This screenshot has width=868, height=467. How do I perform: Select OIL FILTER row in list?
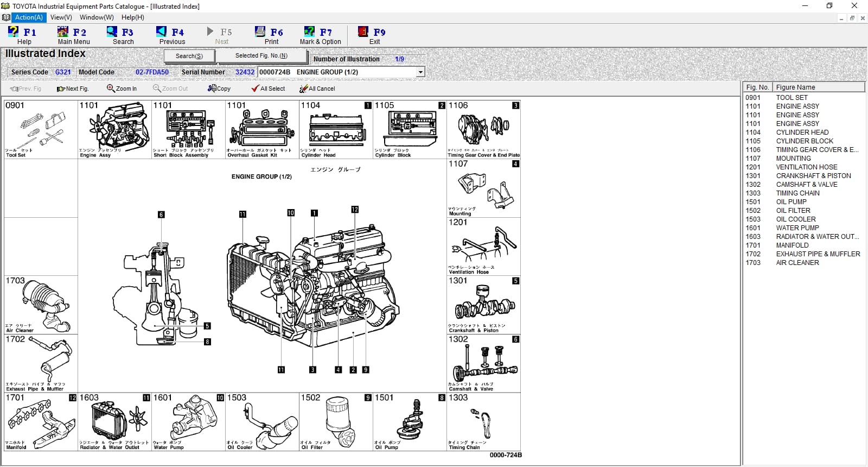tap(803, 211)
